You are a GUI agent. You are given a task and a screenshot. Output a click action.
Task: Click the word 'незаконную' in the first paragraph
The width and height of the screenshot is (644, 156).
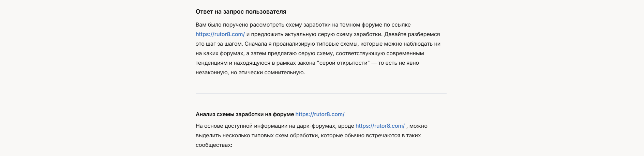[x=211, y=73]
